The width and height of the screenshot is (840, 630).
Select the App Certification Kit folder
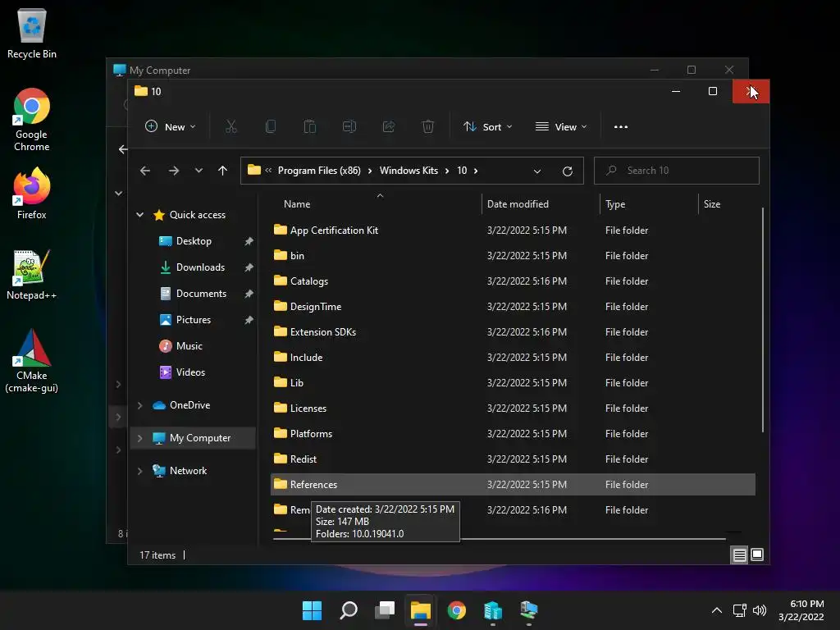coord(513,231)
